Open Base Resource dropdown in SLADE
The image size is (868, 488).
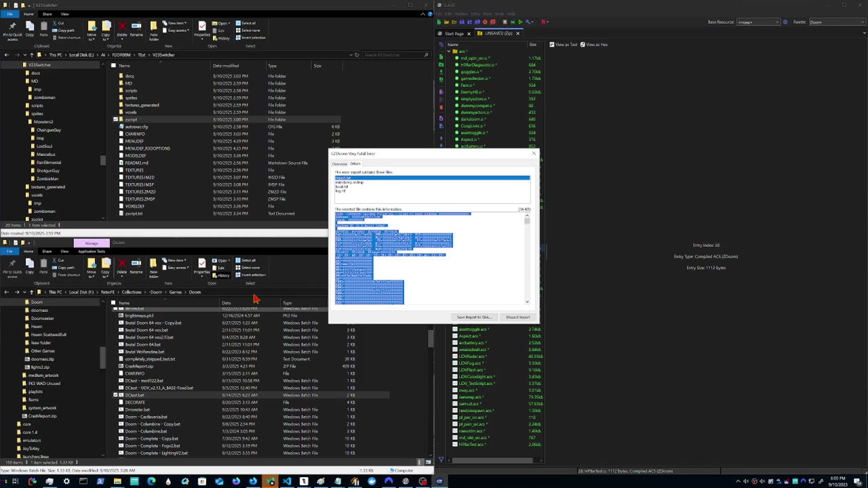(x=758, y=22)
